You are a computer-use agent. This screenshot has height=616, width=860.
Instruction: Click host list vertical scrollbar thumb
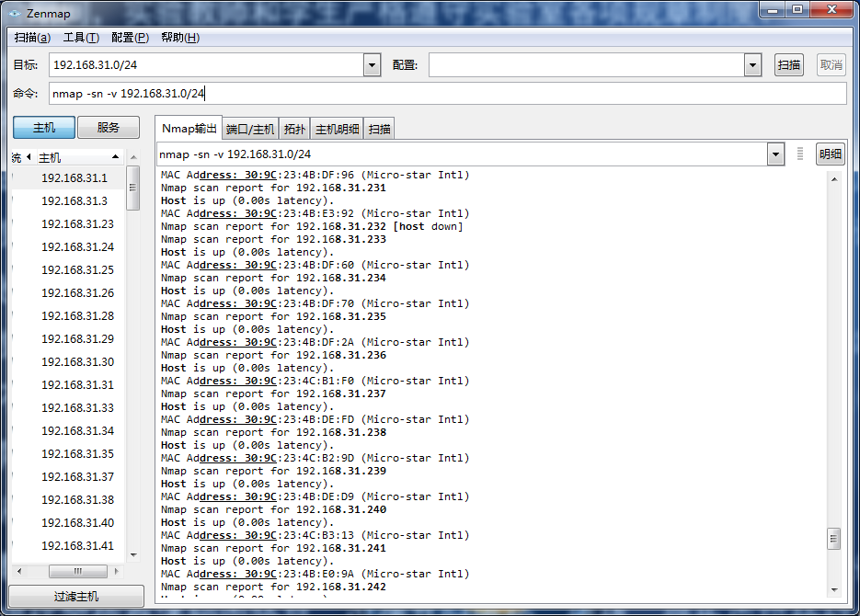coord(132,188)
